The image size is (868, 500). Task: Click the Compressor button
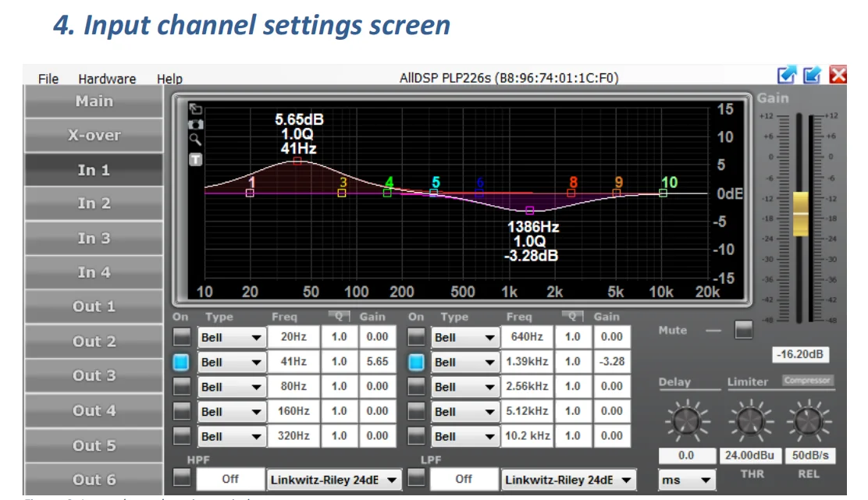pos(807,381)
